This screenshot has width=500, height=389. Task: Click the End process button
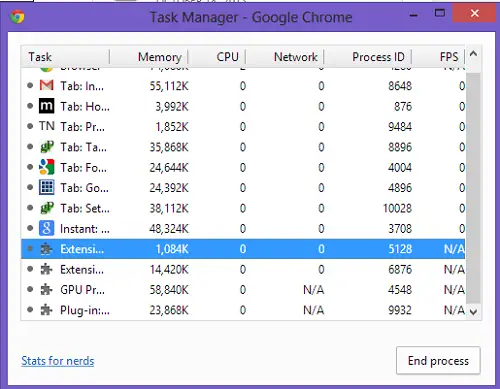(438, 360)
